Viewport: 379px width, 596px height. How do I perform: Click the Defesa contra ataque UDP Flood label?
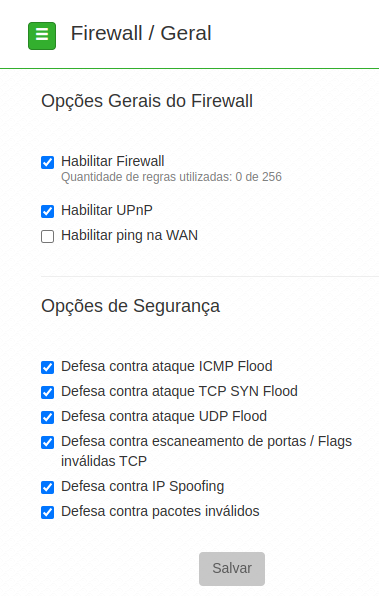164,416
